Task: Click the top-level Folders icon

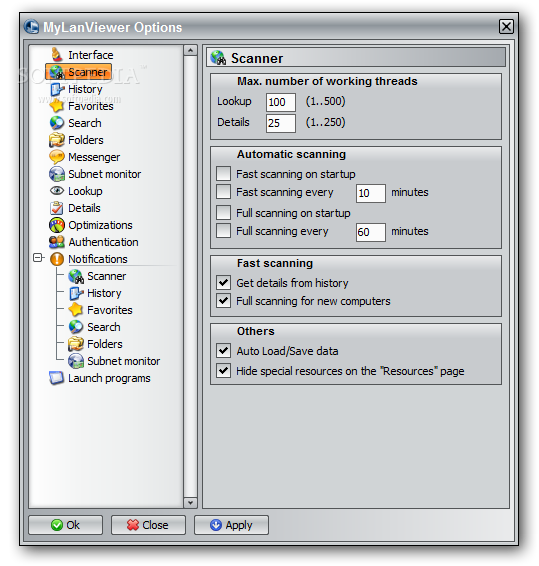Action: pos(57,140)
